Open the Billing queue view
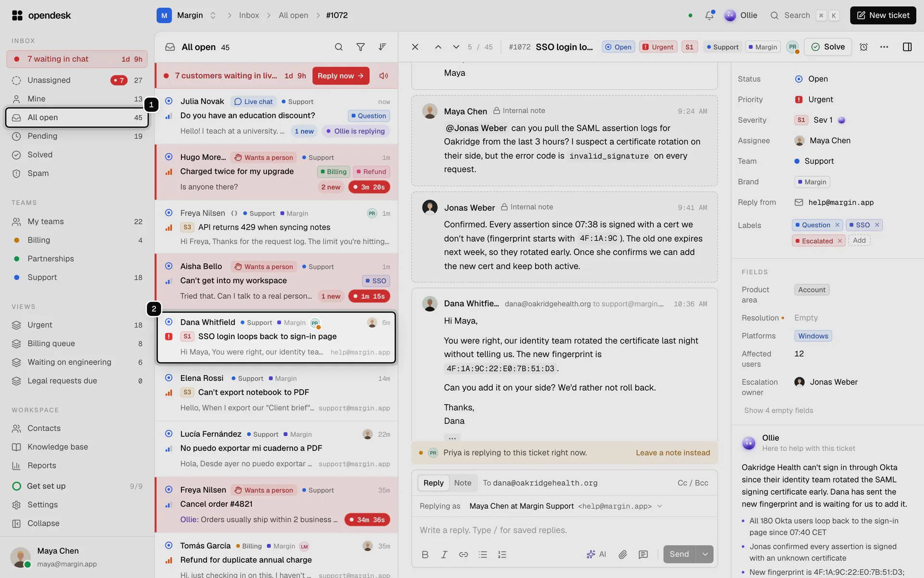The width and height of the screenshot is (924, 578). (x=77, y=344)
